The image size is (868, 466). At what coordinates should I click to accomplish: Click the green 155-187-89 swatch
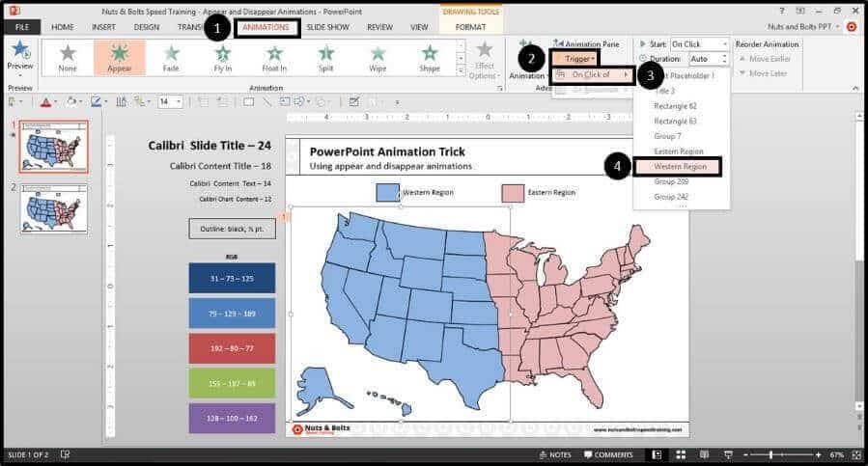coord(232,384)
